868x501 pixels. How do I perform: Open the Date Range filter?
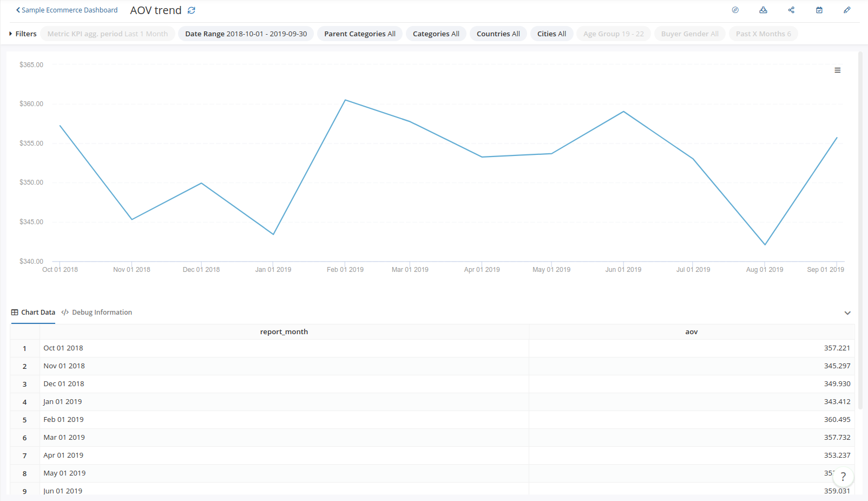246,34
